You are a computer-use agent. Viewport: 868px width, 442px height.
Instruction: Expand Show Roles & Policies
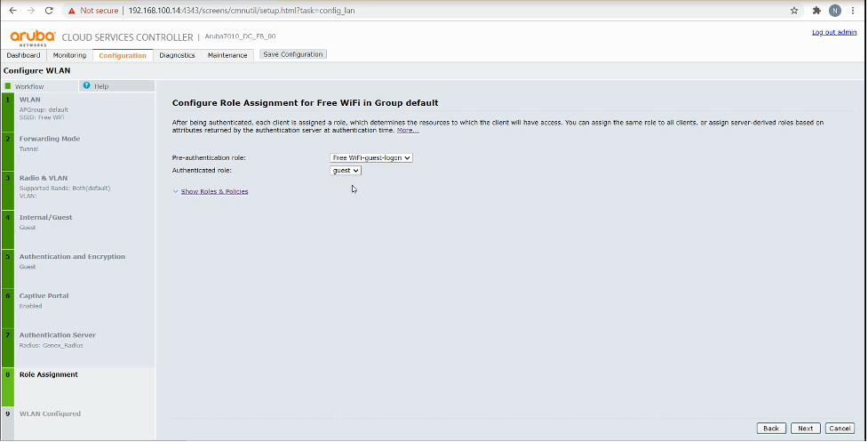(x=214, y=191)
